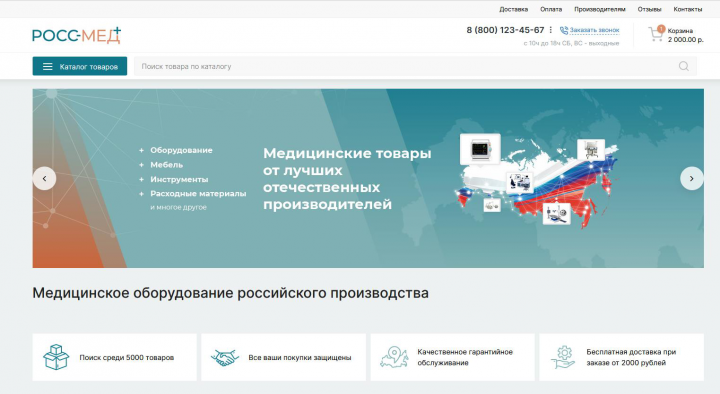This screenshot has width=720, height=394.
Task: Open the Доставка page
Action: [513, 9]
